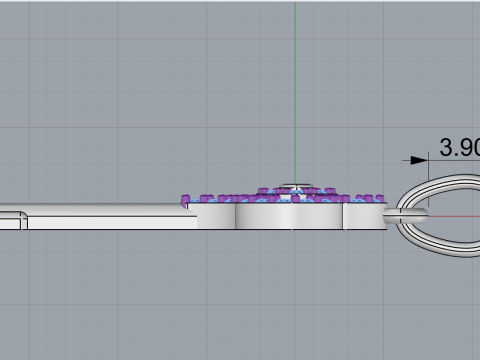Pick the top center stone setting
Screen dimensions: 480x360
(296, 186)
